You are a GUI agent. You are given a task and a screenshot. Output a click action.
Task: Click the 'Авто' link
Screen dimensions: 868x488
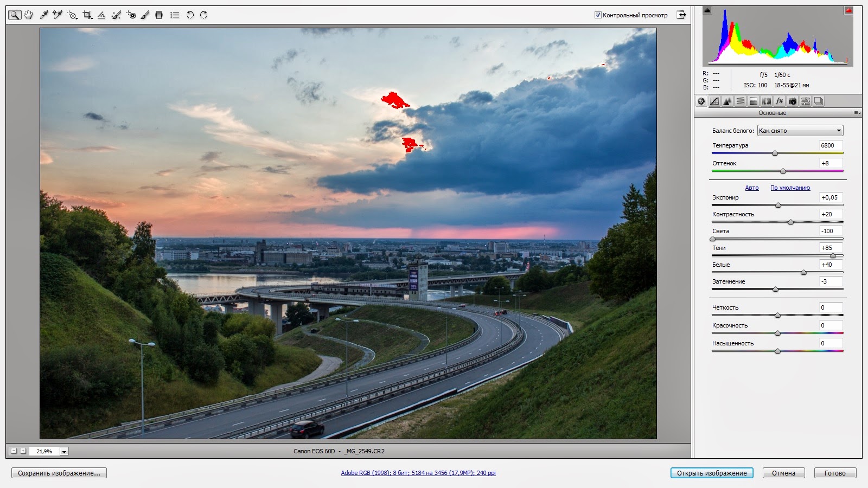[752, 188]
